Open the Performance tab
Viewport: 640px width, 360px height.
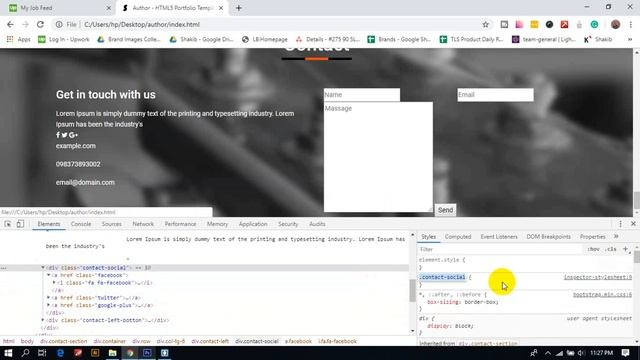point(180,224)
